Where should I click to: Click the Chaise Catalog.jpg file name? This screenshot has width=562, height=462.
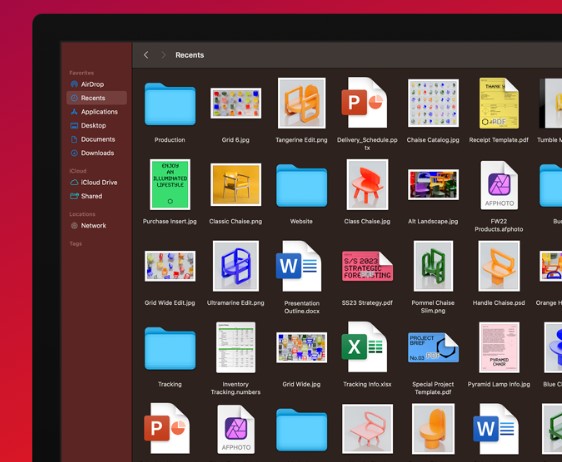(433, 140)
